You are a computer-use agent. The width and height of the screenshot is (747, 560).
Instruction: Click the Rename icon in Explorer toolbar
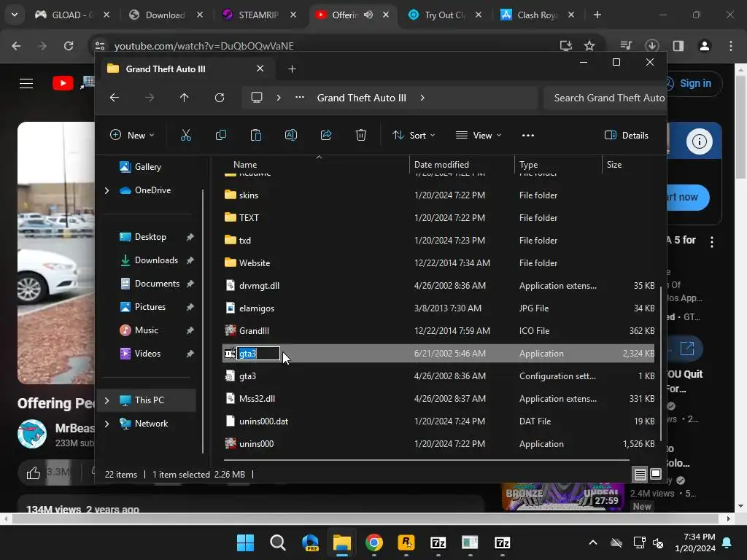(290, 135)
